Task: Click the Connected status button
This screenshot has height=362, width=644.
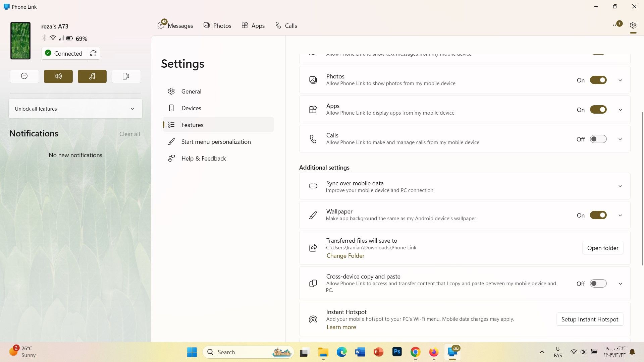Action: pos(64,53)
